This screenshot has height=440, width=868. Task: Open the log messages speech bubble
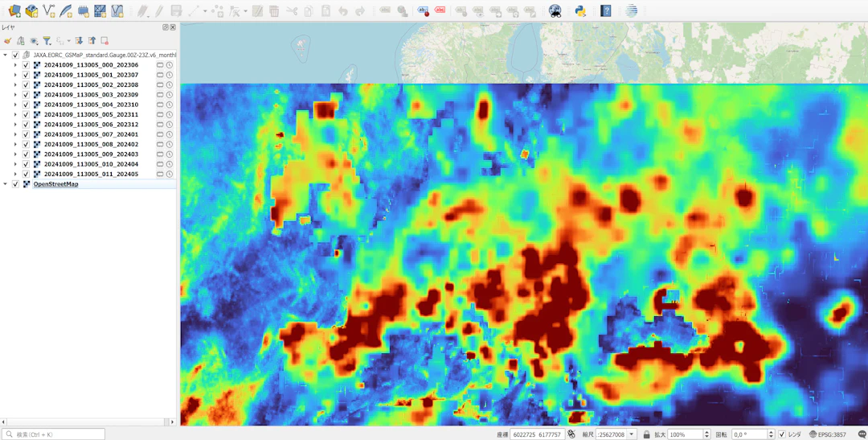pos(862,434)
